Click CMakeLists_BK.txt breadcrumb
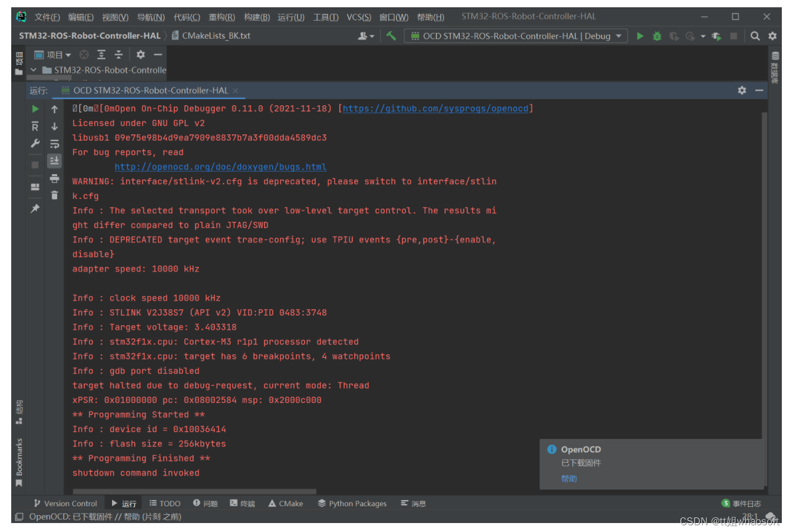 point(211,36)
